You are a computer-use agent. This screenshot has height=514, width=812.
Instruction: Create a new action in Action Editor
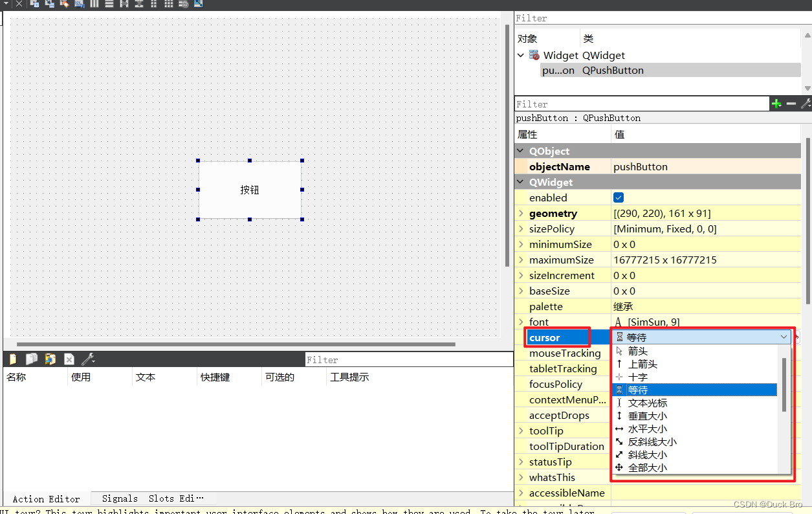click(x=12, y=359)
